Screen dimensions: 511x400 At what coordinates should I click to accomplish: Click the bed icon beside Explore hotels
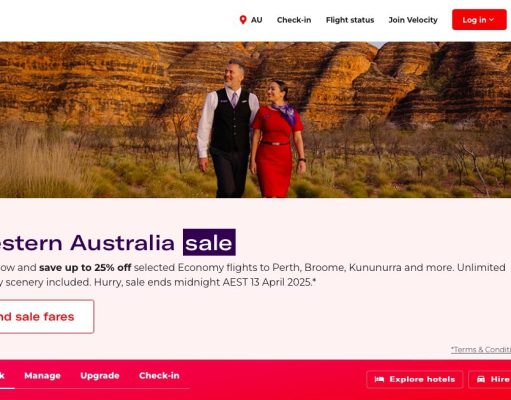pyautogui.click(x=379, y=379)
